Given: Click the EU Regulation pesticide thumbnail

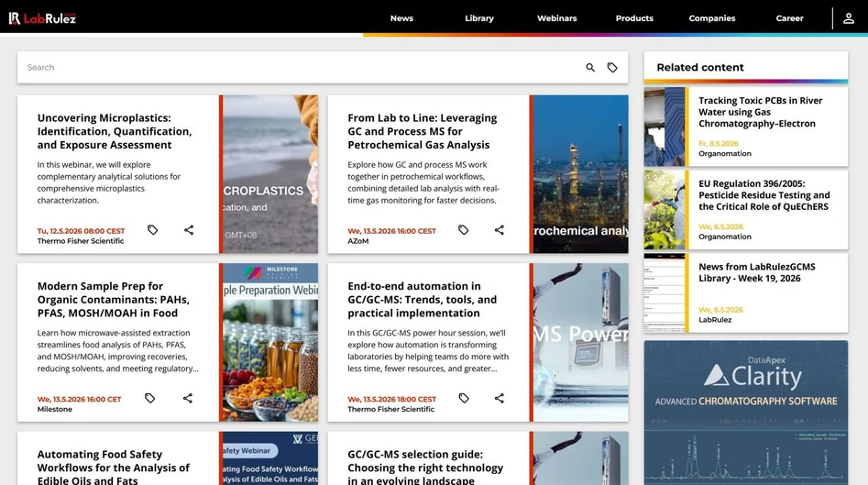Looking at the screenshot, I should tap(665, 210).
